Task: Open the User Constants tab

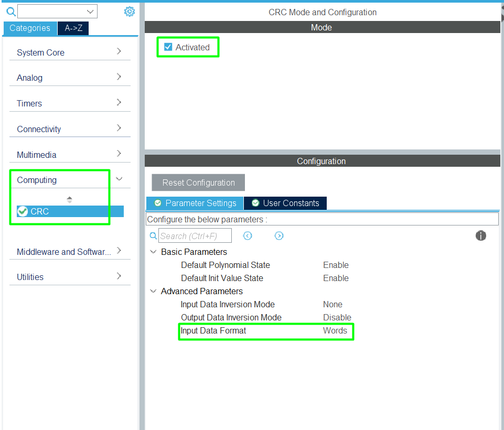Action: click(x=285, y=203)
